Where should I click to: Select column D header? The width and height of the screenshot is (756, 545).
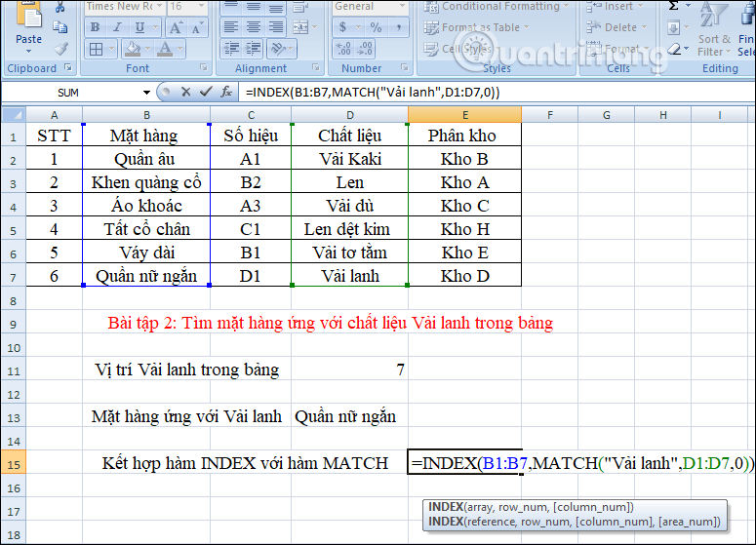click(x=349, y=115)
